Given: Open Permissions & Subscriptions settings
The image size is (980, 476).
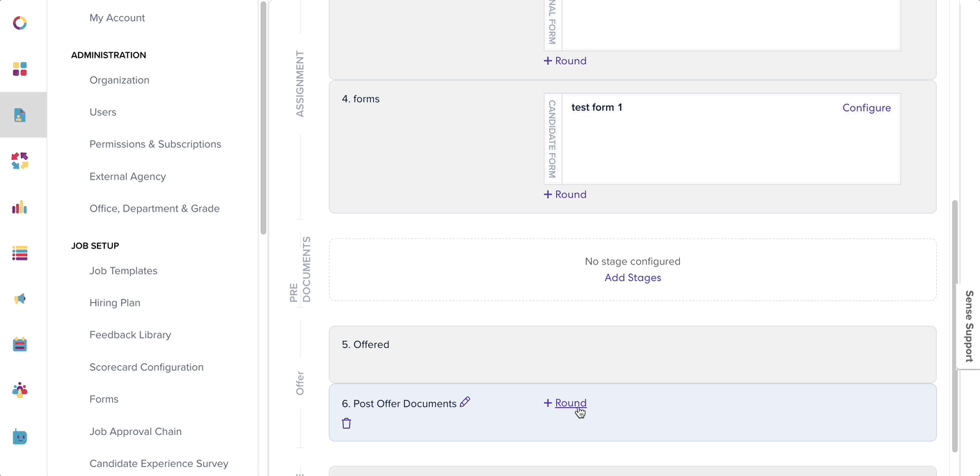Looking at the screenshot, I should [x=155, y=144].
